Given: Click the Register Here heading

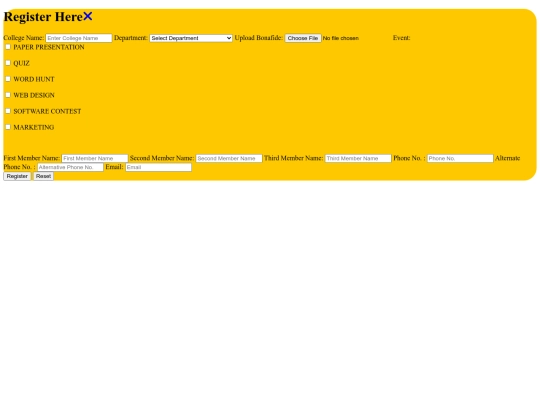Looking at the screenshot, I should pos(43,17).
